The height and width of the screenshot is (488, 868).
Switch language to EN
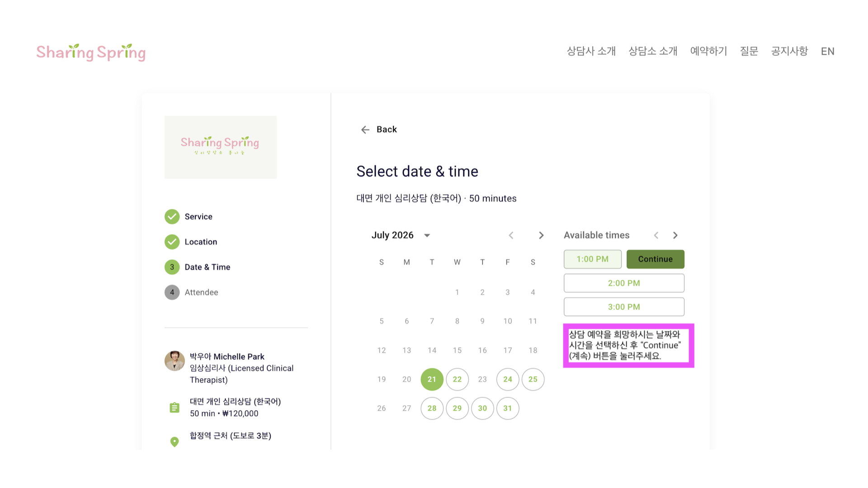click(828, 52)
